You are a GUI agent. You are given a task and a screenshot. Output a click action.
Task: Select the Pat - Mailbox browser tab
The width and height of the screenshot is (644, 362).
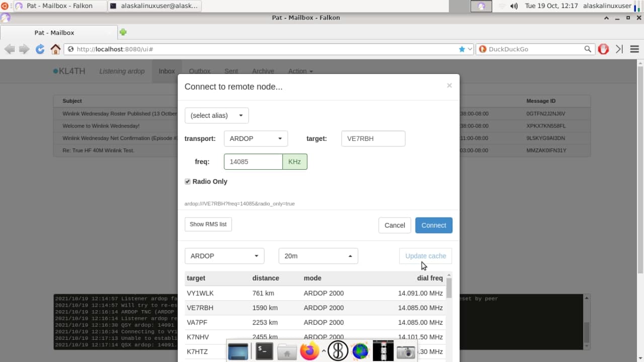(54, 33)
